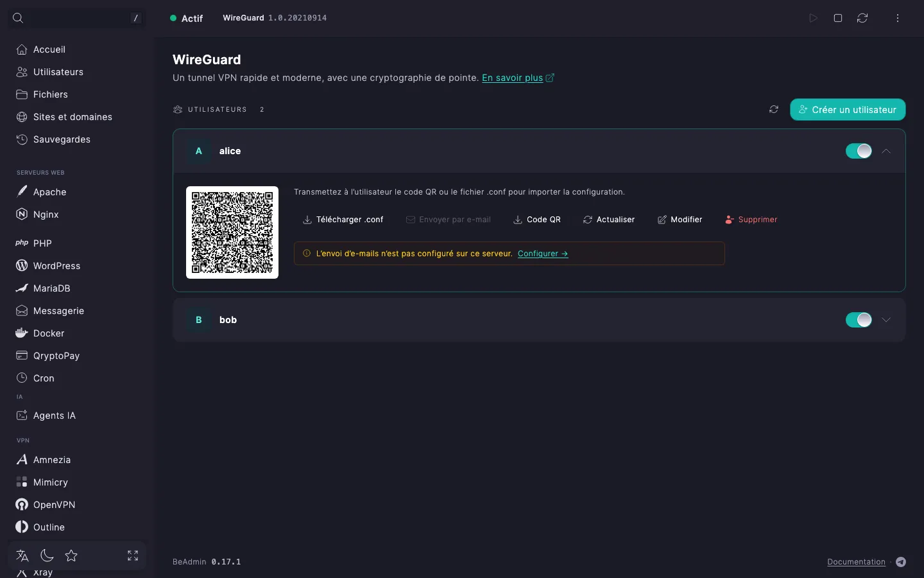
Task: Click alice's QR code image
Action: pyautogui.click(x=232, y=232)
